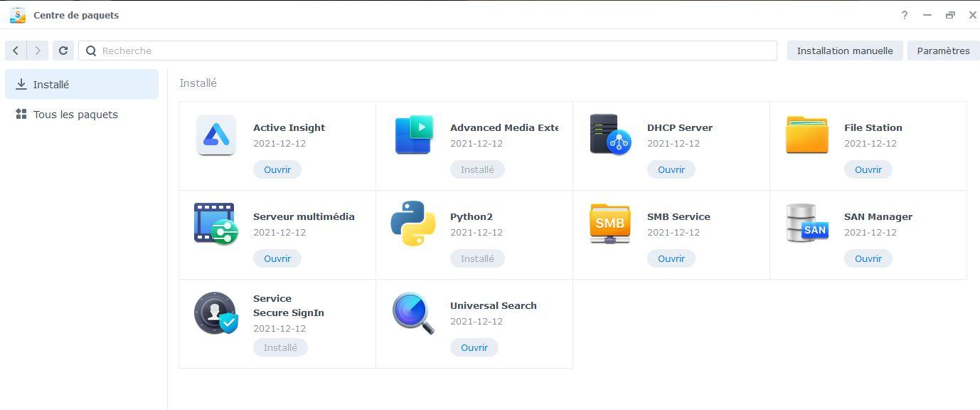
Task: Open Installation manuelle
Action: coord(845,51)
